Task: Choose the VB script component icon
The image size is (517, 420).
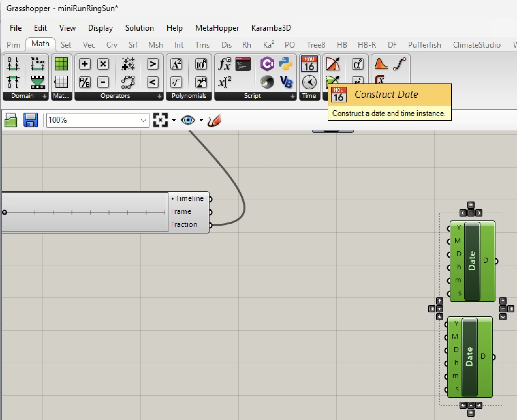Action: click(286, 82)
